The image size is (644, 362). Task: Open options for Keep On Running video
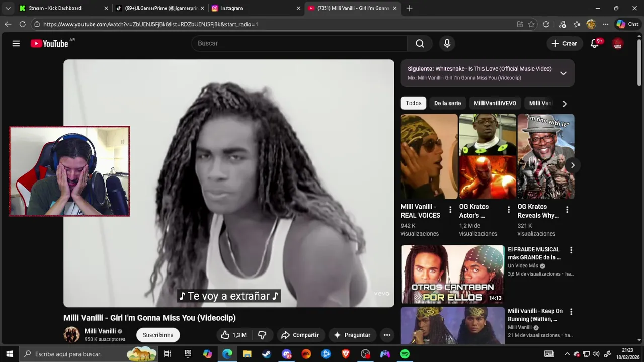click(x=571, y=312)
